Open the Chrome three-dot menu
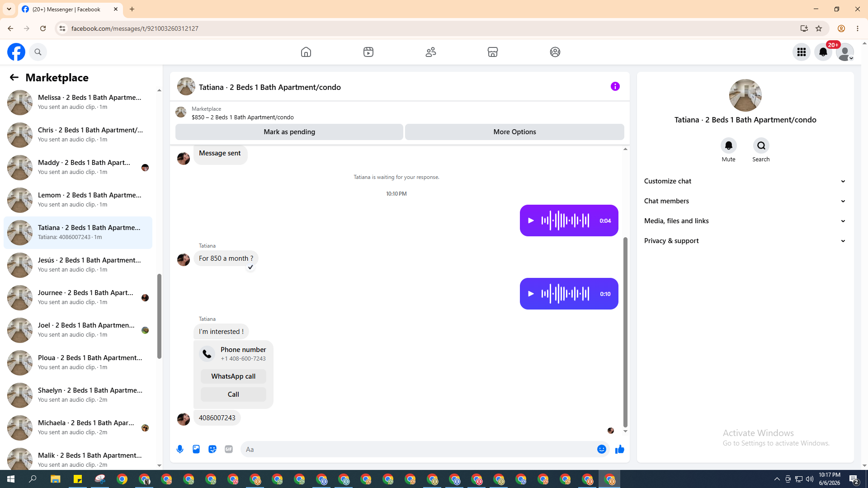The width and height of the screenshot is (868, 488). click(858, 28)
